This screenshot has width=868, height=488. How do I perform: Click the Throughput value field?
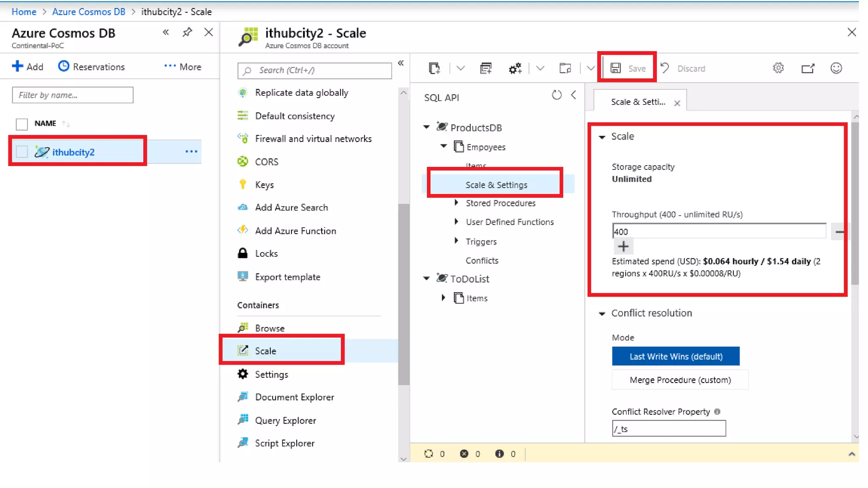[719, 231]
